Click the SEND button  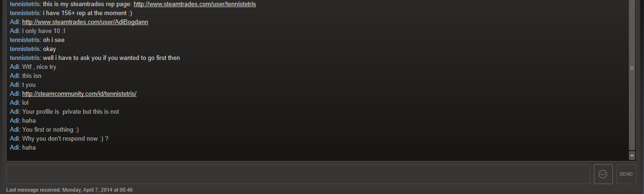pyautogui.click(x=626, y=174)
